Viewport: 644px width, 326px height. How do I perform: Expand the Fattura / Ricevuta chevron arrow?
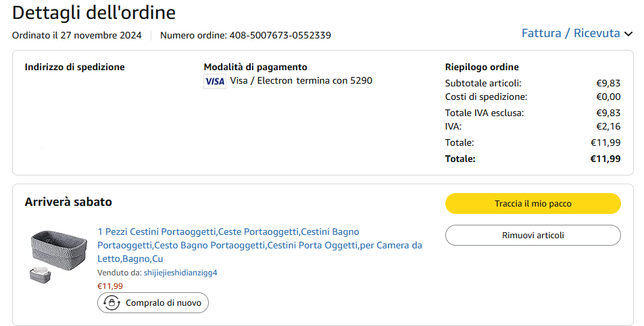click(x=628, y=34)
